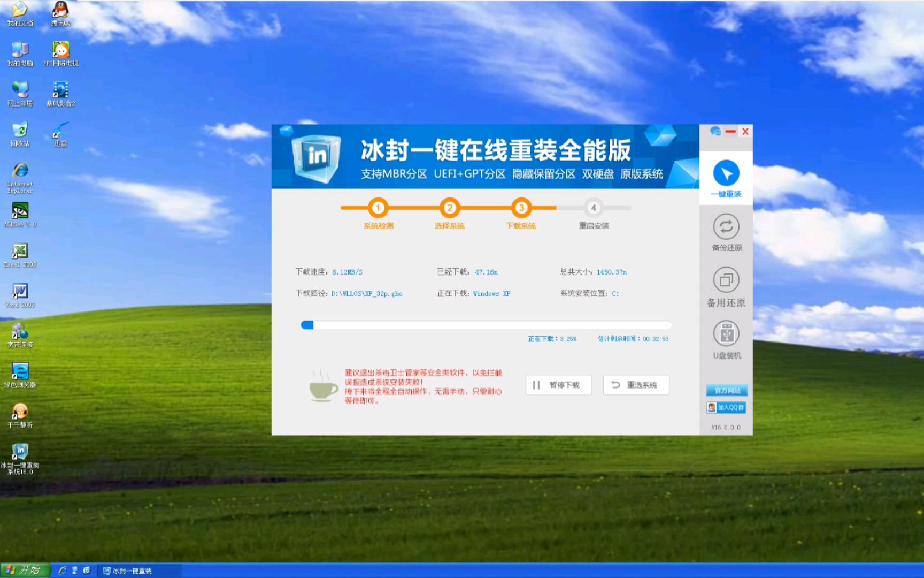Open 绿色浏览器 desktop icon
The width and height of the screenshot is (924, 578).
(20, 376)
